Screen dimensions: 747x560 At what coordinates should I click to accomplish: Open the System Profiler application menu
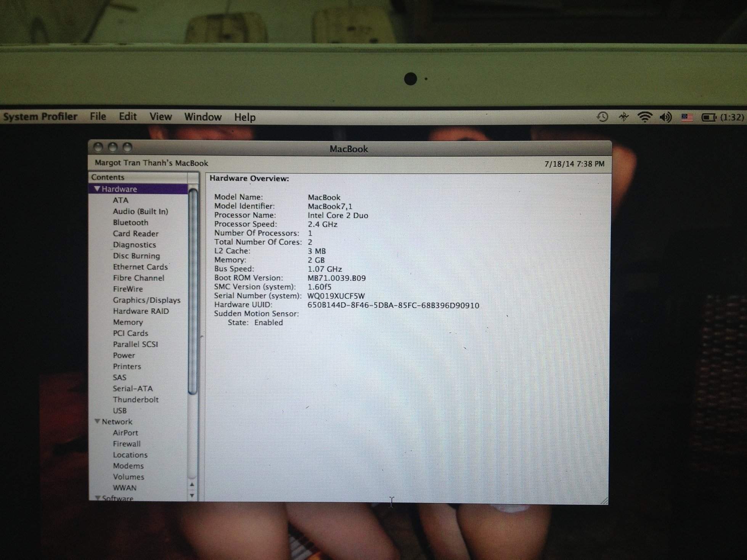(40, 116)
